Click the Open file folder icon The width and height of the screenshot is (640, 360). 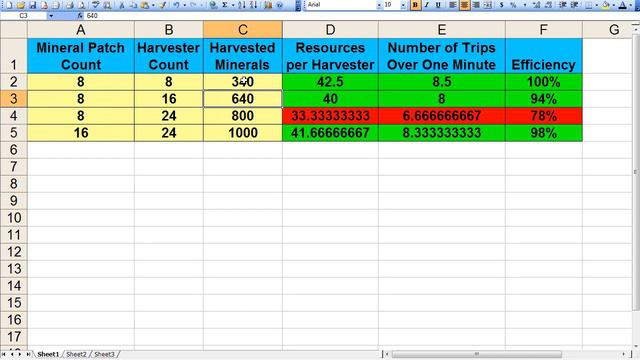pos(20,5)
